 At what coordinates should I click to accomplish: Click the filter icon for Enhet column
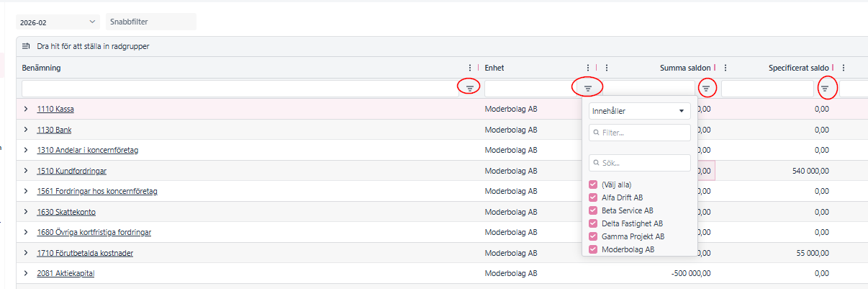587,88
